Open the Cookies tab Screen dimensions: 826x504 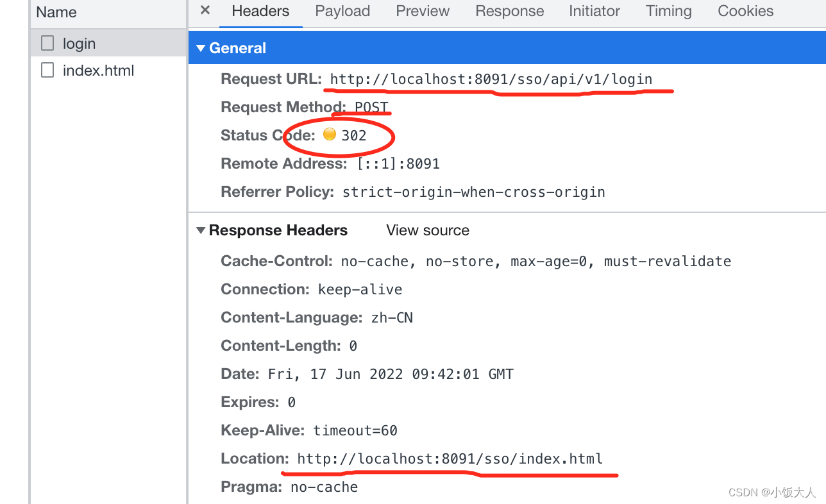click(x=746, y=12)
